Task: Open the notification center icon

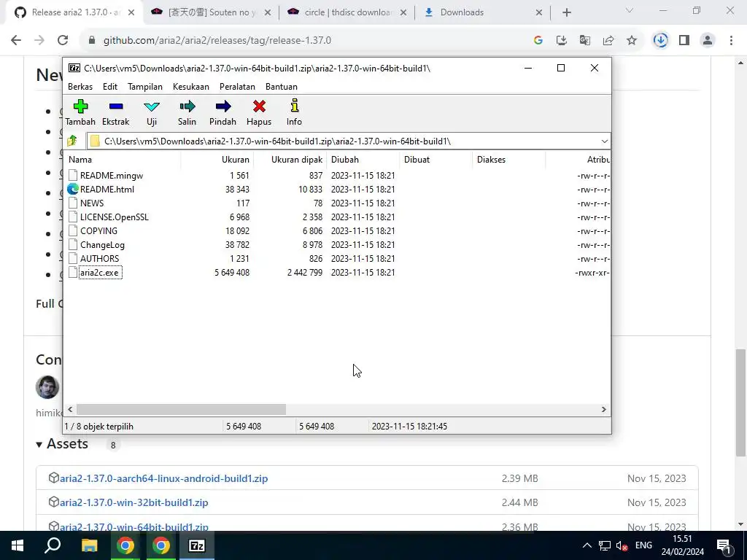Action: (x=724, y=545)
